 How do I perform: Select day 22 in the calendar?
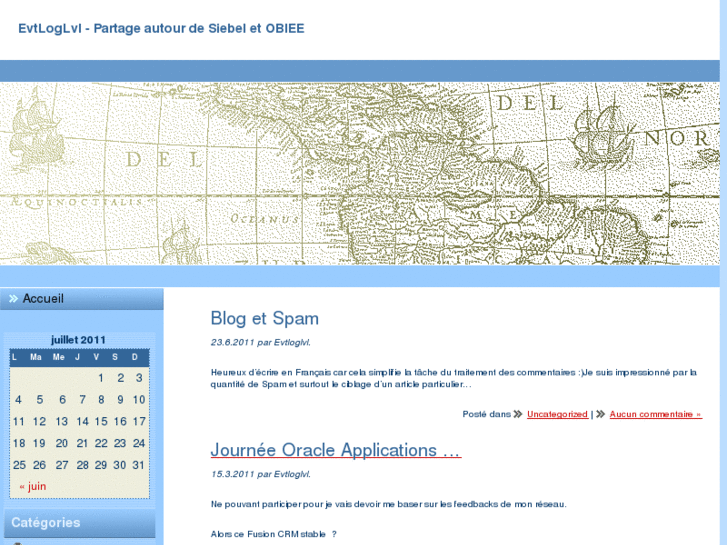101,443
